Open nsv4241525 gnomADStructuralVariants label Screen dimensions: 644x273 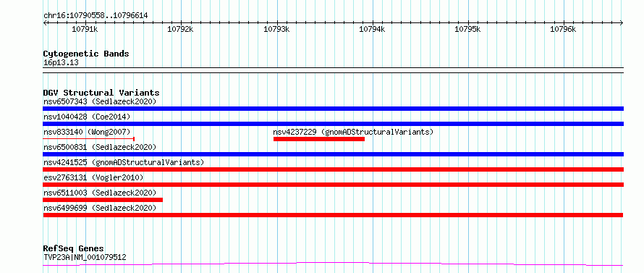point(124,162)
